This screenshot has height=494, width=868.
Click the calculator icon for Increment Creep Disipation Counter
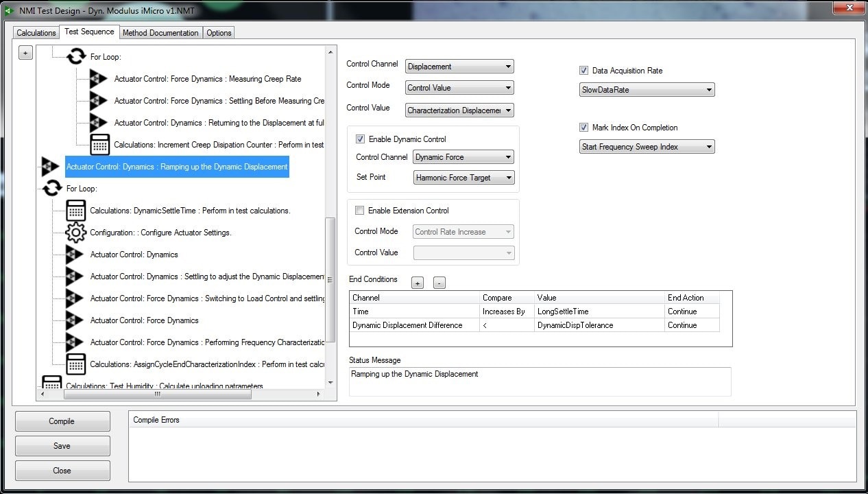pyautogui.click(x=100, y=144)
